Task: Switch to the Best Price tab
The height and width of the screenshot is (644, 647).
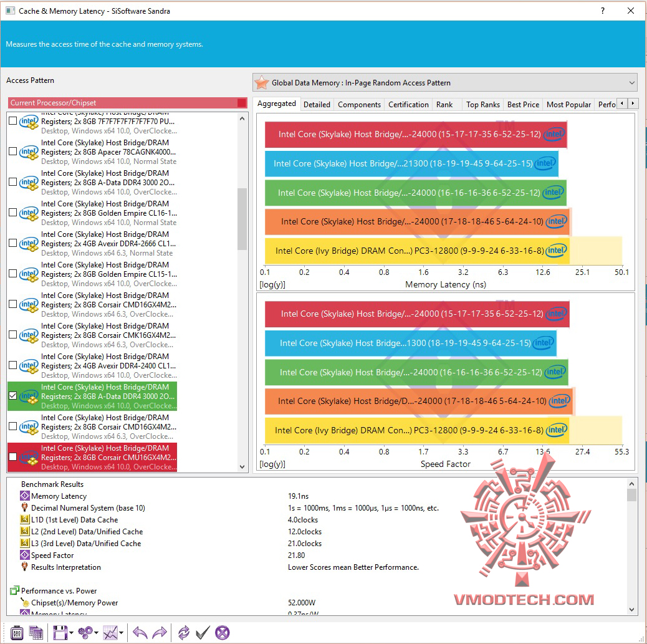Action: 523,105
